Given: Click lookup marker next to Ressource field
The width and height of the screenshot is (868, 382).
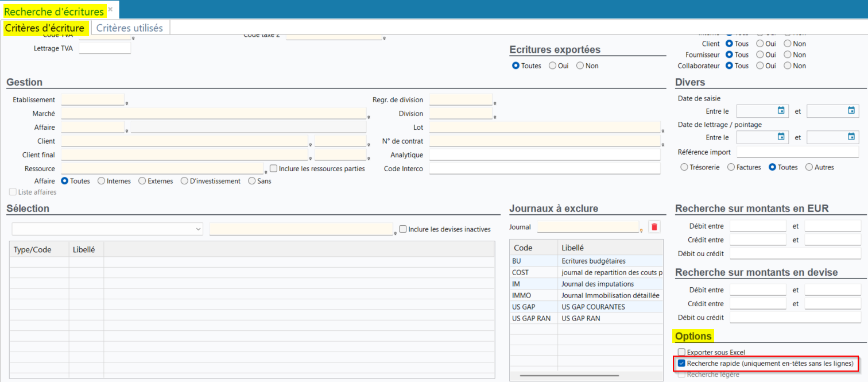Looking at the screenshot, I should [x=265, y=172].
